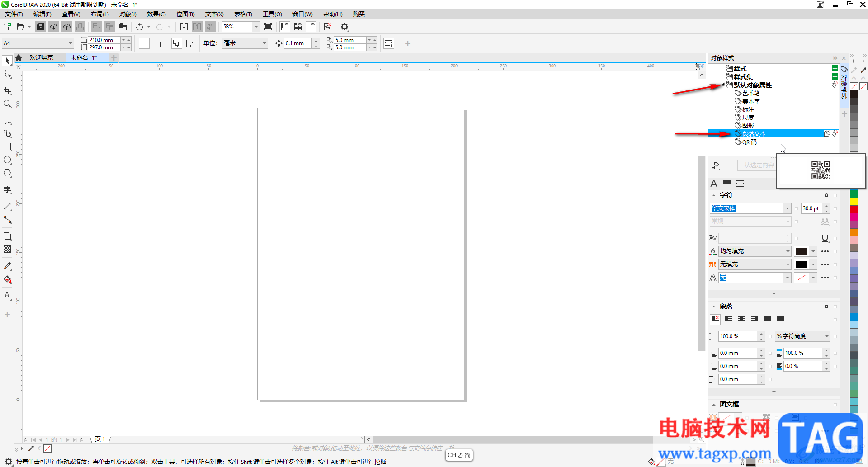Image resolution: width=868 pixels, height=467 pixels.
Task: Align paragraph text right
Action: (x=755, y=320)
